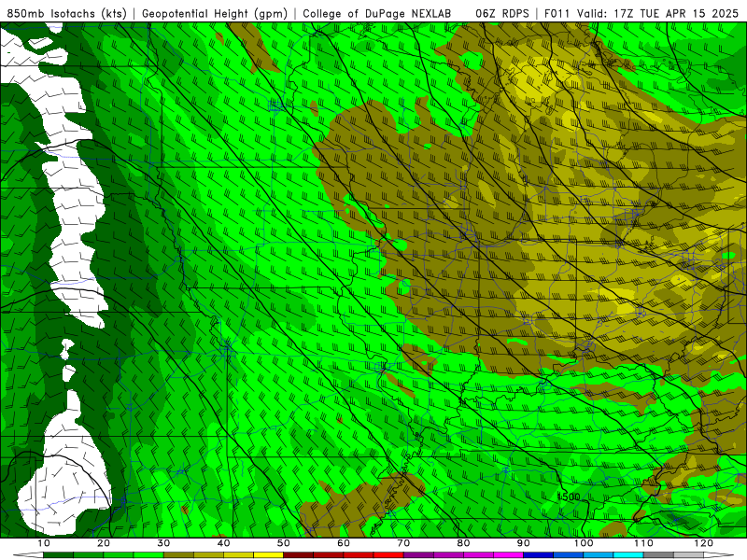
Task: Click the '80' value on the color scale
Action: (463, 543)
